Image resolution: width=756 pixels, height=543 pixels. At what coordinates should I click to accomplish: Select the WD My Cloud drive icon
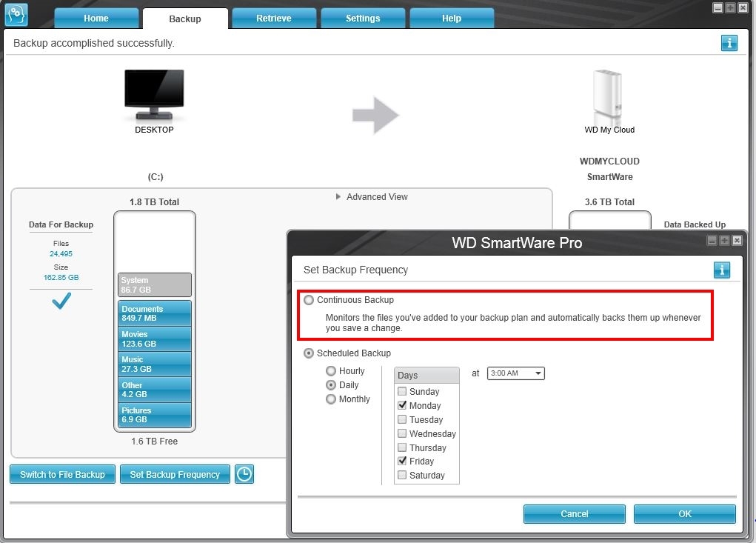609,96
